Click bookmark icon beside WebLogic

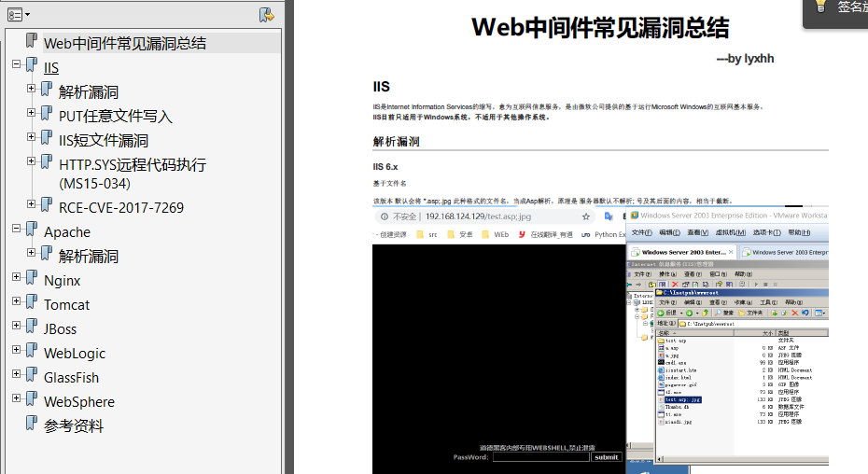coord(32,352)
